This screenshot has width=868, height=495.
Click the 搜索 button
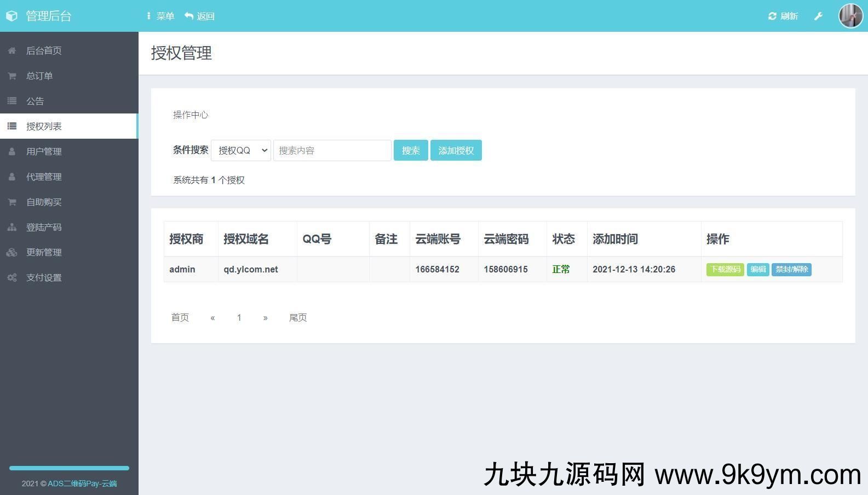point(411,150)
